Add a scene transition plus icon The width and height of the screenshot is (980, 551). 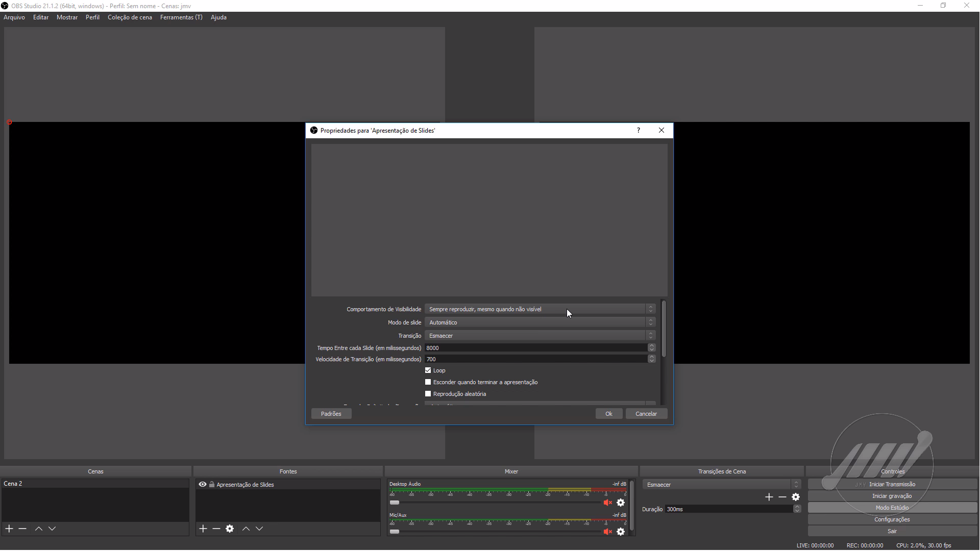(769, 497)
